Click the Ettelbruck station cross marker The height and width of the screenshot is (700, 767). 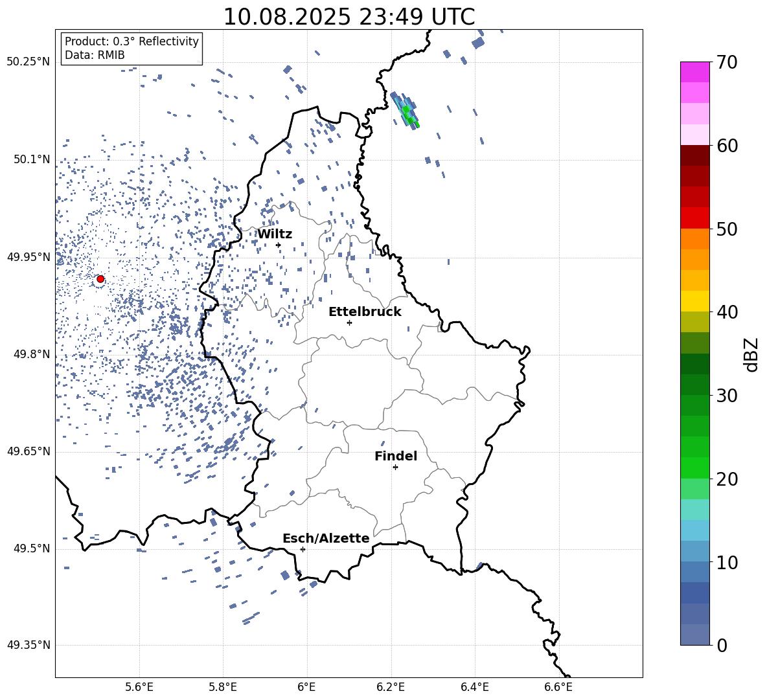(x=349, y=322)
